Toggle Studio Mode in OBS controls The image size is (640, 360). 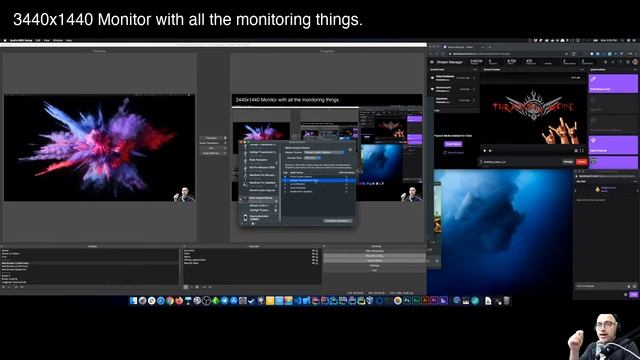coord(375,260)
